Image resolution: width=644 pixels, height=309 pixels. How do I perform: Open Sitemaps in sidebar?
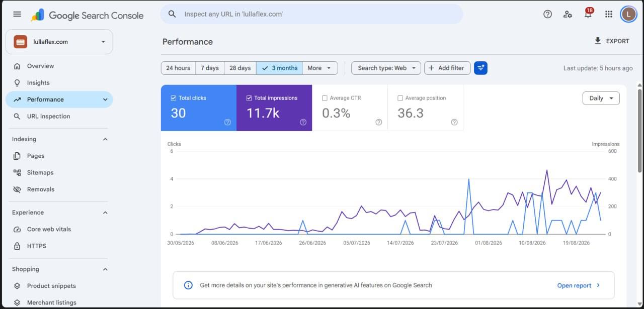pyautogui.click(x=59, y=172)
